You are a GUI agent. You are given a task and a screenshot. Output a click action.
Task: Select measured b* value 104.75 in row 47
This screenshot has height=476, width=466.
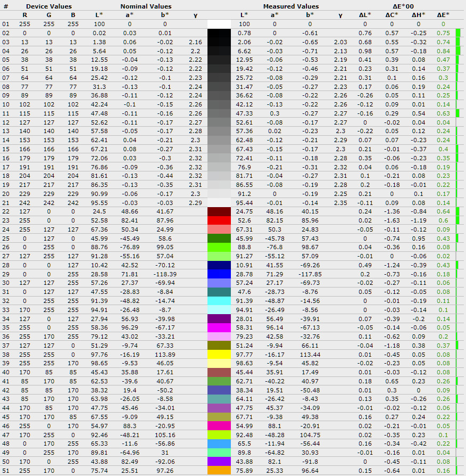point(310,435)
